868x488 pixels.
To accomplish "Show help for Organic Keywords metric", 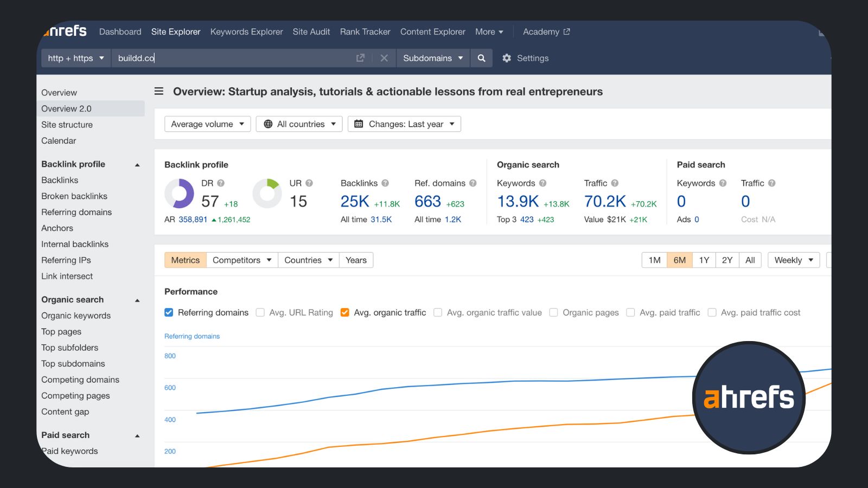I will [x=543, y=183].
